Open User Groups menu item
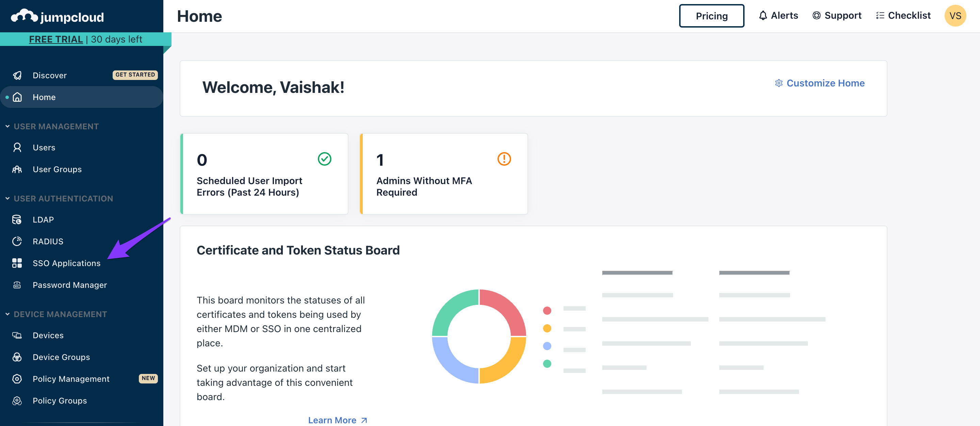This screenshot has width=980, height=426. coord(57,169)
